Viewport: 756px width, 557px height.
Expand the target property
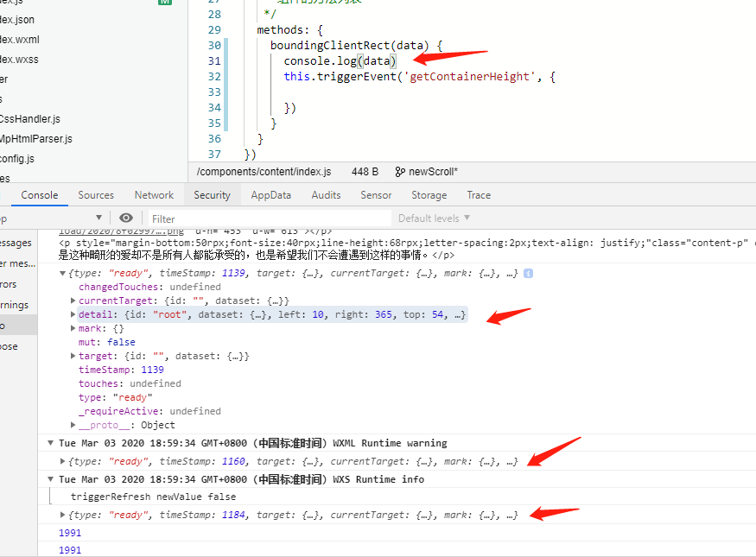(73, 356)
